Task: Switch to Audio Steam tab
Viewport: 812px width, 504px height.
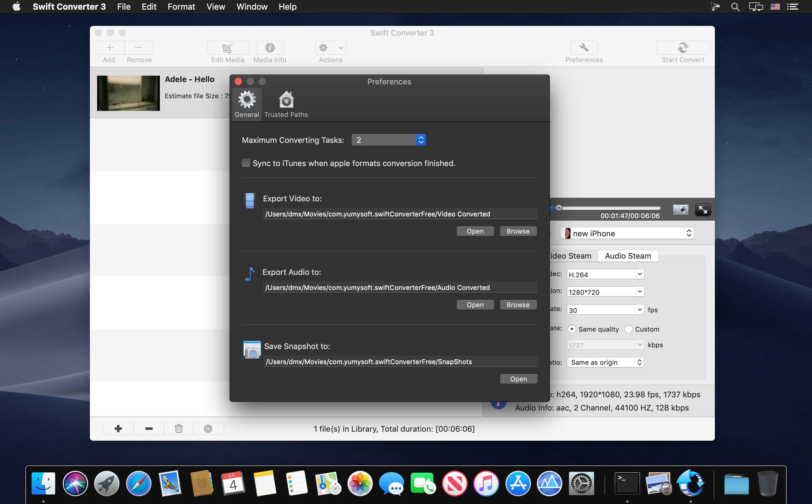Action: 627,256
